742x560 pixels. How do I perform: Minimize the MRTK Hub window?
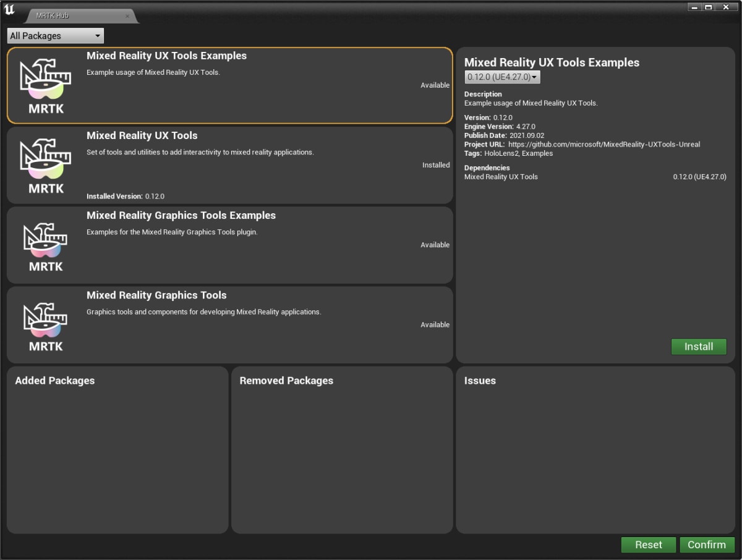pos(696,7)
